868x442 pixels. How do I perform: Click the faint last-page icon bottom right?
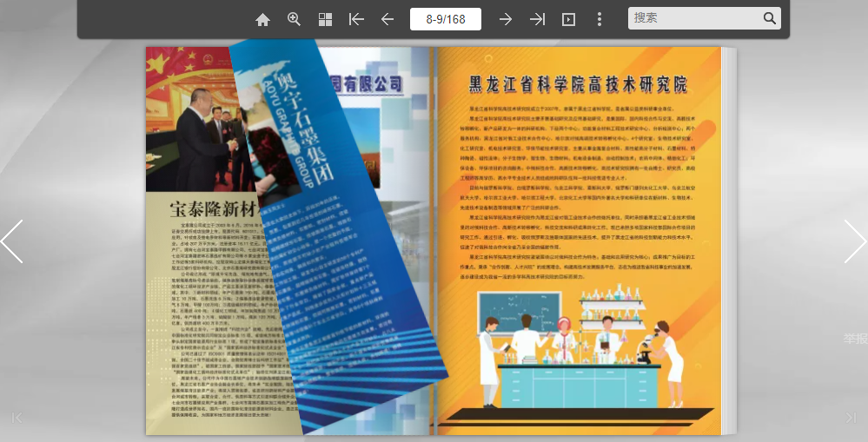(851, 418)
